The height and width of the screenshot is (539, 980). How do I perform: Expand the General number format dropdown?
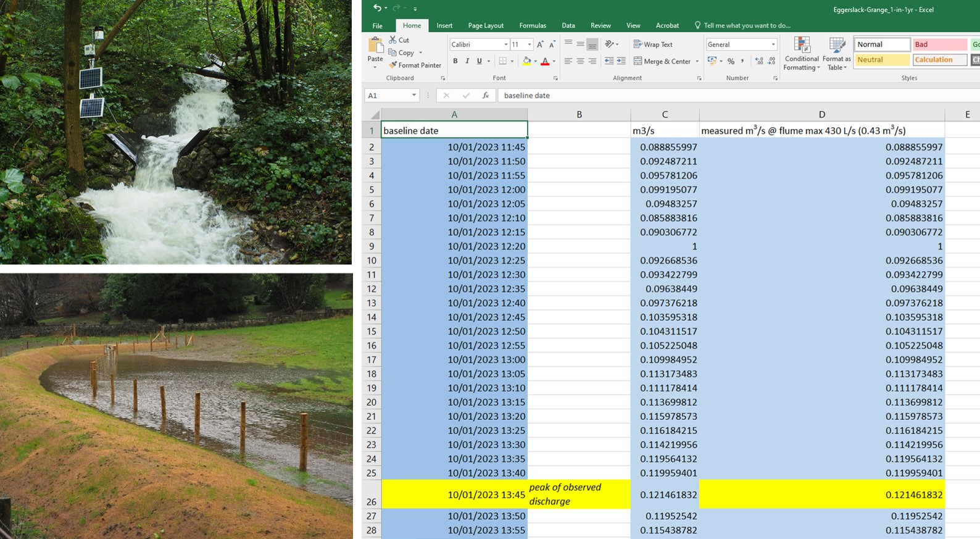click(773, 44)
